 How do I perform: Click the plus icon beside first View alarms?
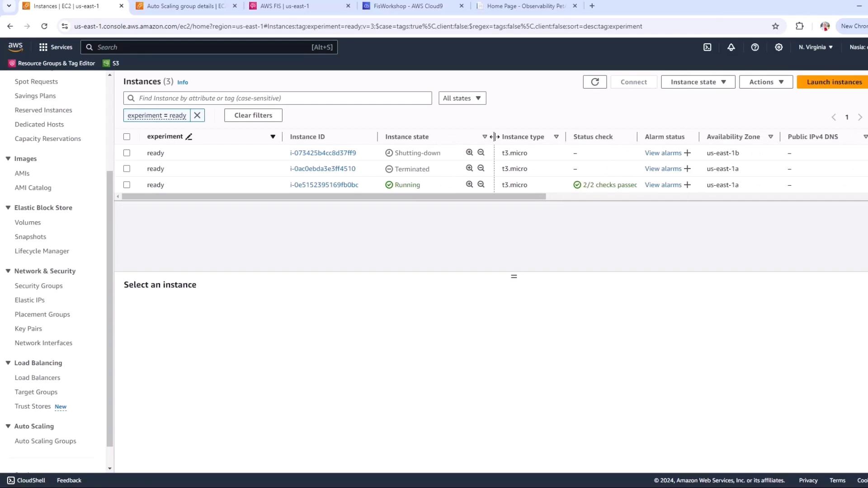(688, 153)
